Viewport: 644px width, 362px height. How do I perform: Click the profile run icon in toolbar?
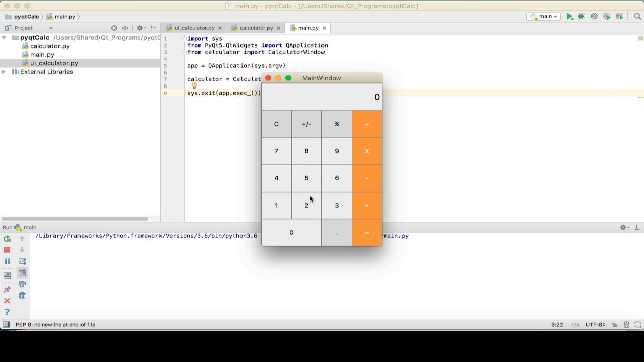pos(607,17)
